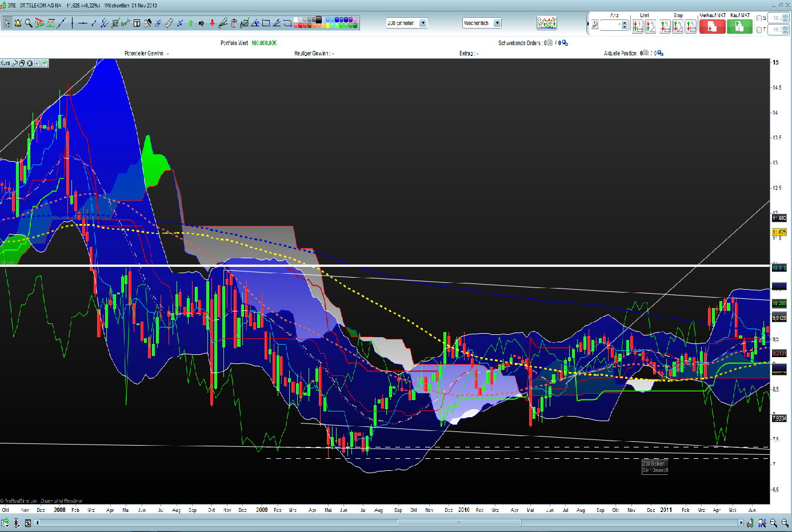
Task: Click the T value stepper arrows
Action: [x=786, y=30]
